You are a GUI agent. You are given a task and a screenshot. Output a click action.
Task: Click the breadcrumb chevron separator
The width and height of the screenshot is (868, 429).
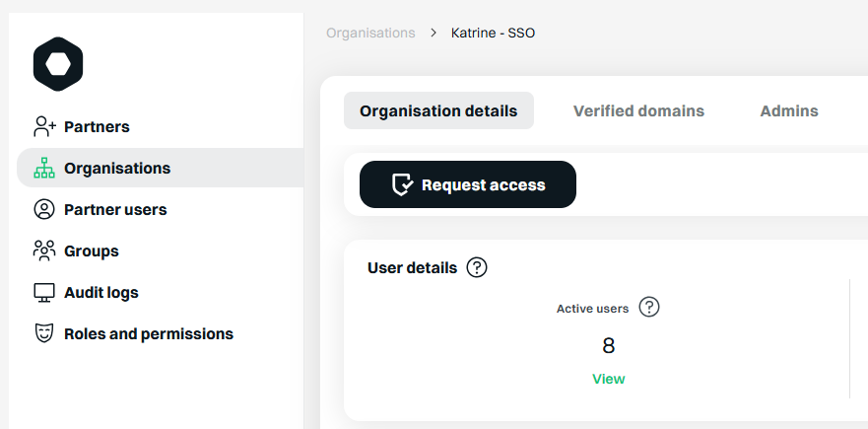(x=434, y=34)
